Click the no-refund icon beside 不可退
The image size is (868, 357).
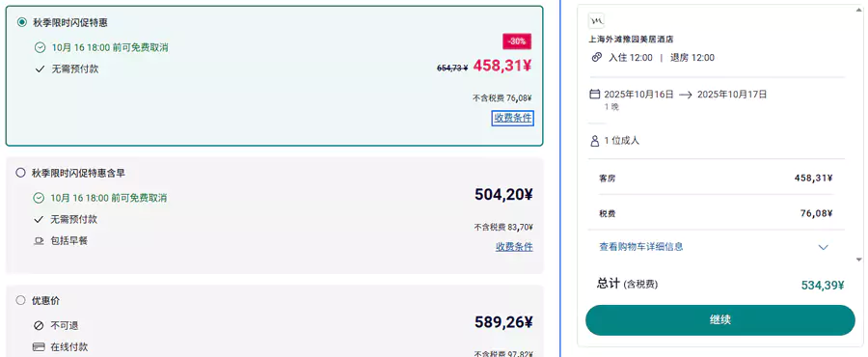[x=39, y=325]
